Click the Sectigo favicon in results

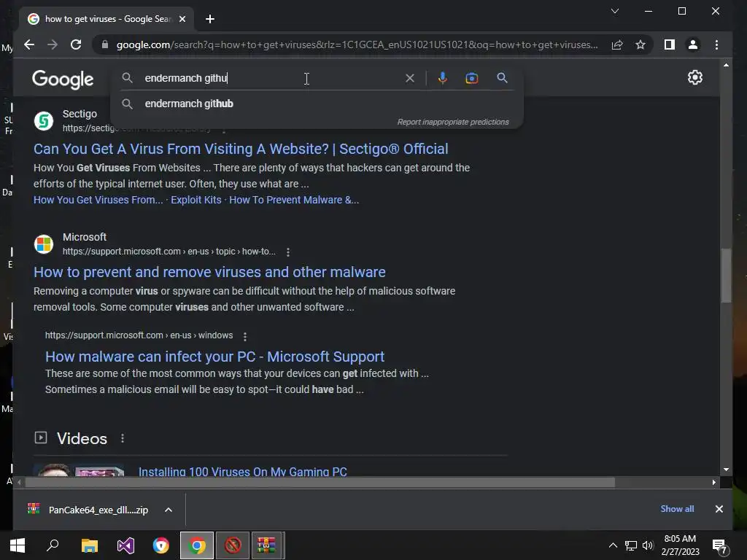[x=43, y=121]
